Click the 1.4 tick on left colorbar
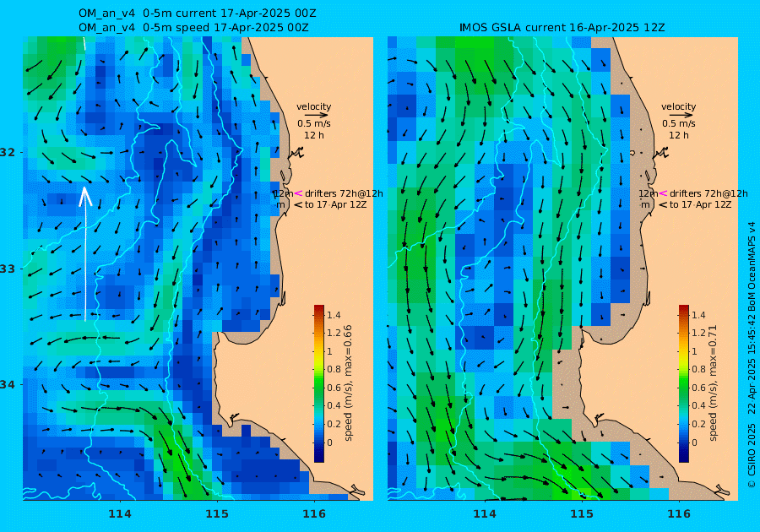 point(334,315)
